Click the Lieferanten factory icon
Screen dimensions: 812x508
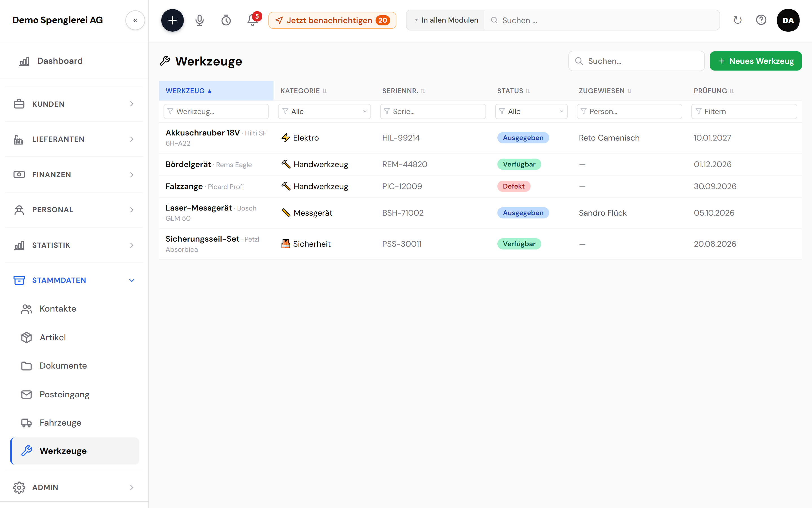pyautogui.click(x=18, y=139)
